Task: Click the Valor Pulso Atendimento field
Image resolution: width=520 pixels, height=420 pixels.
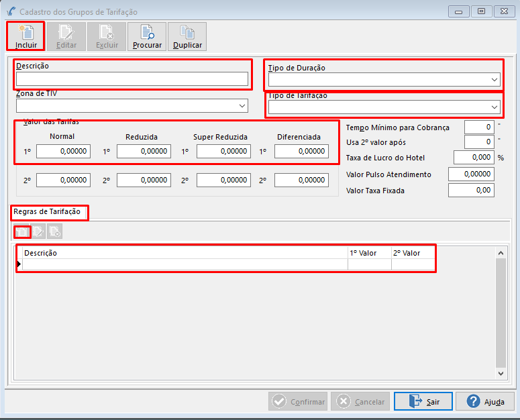Action: tap(471, 174)
